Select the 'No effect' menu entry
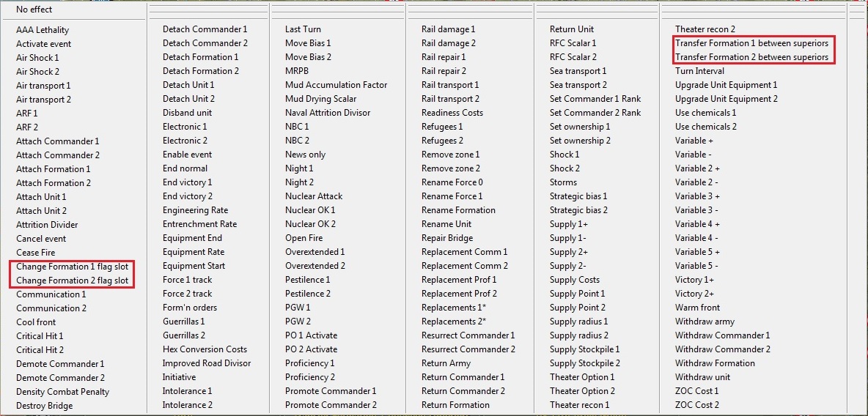This screenshot has width=868, height=416. point(34,10)
